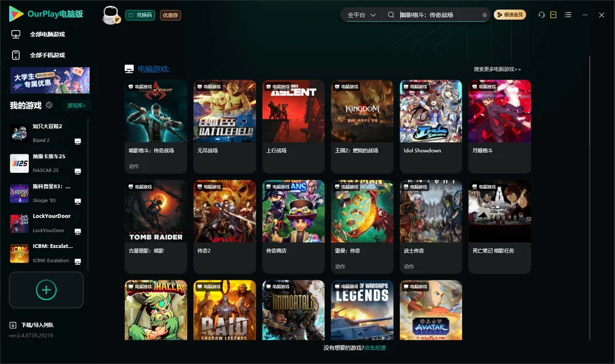Click PC icon beside Skopje '83

(77, 201)
